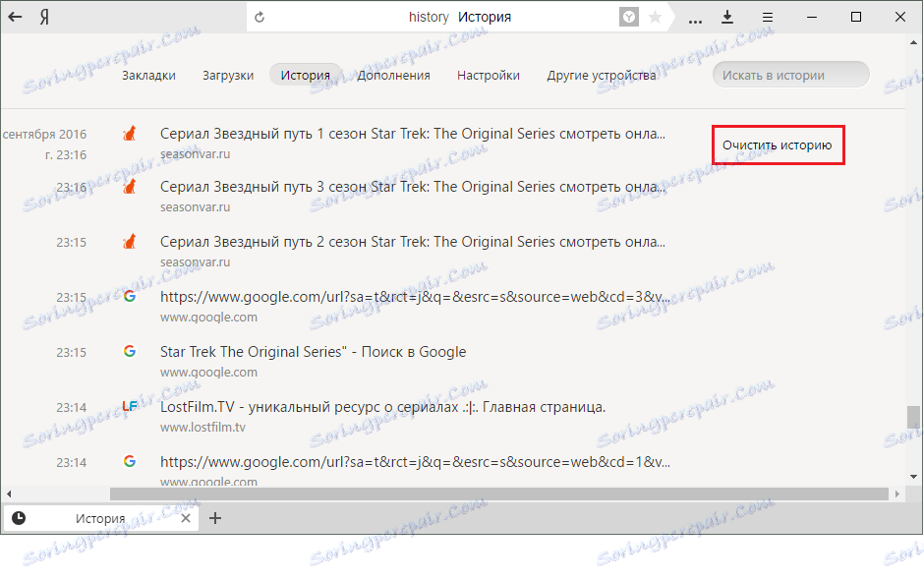
Task: Switch to Закладки tab
Action: (148, 76)
